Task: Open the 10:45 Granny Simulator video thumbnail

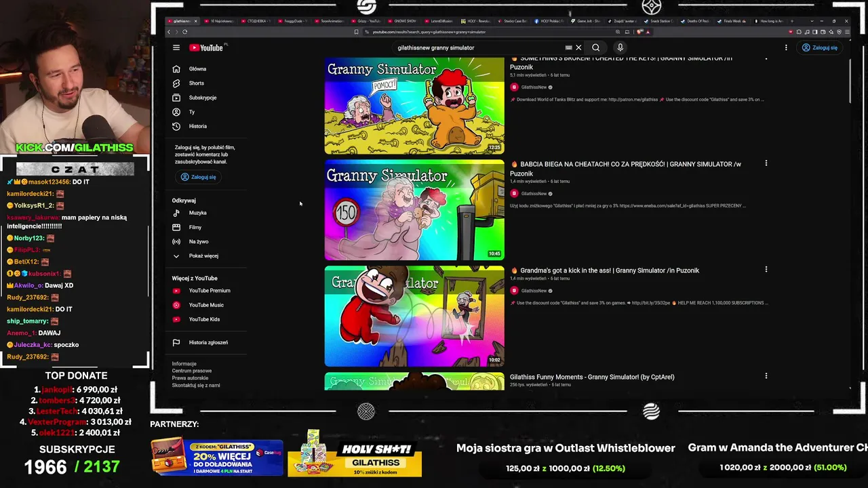Action: (x=414, y=210)
